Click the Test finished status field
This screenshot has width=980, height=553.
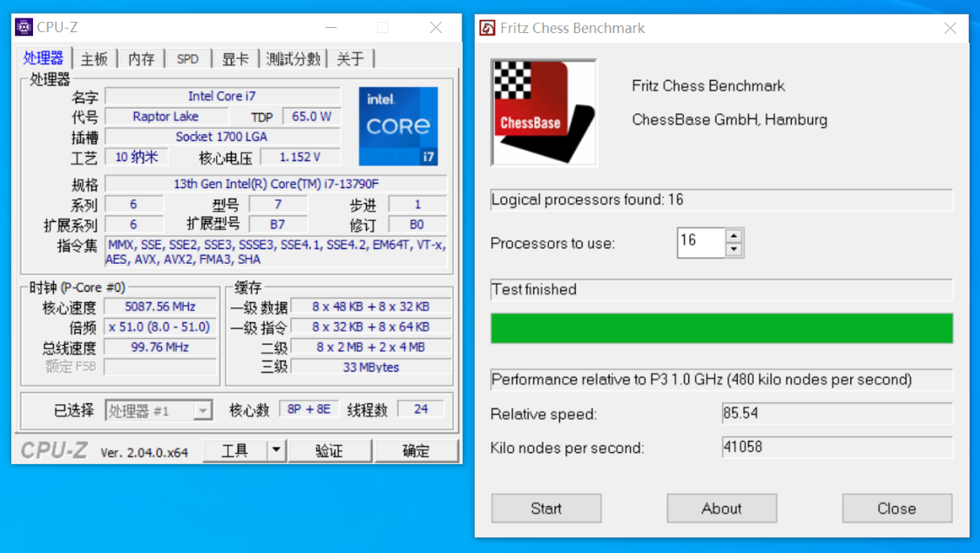pos(722,289)
